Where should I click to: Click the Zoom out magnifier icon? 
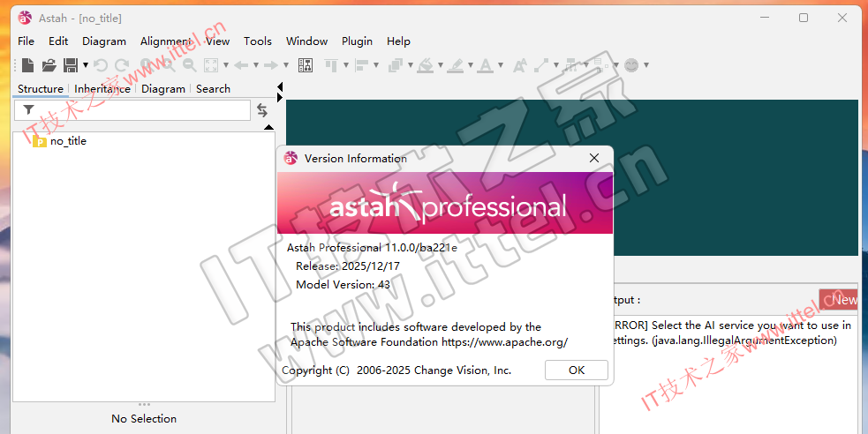(x=187, y=65)
